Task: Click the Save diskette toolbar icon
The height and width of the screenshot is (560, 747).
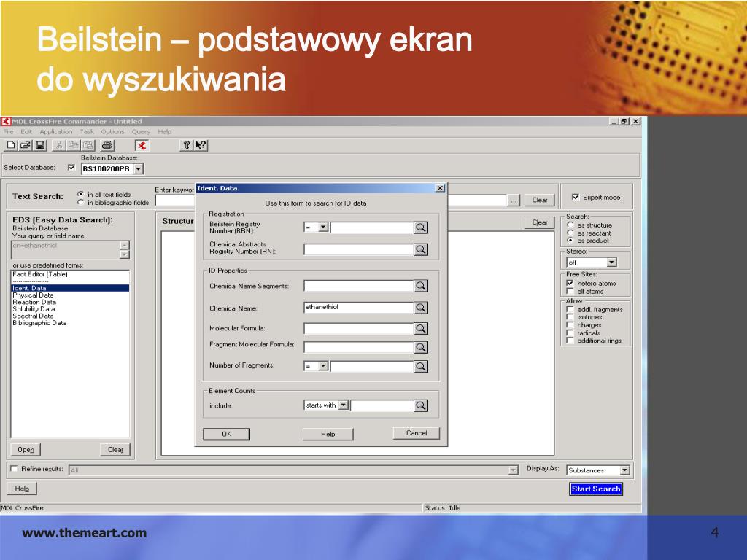Action: coord(41,145)
